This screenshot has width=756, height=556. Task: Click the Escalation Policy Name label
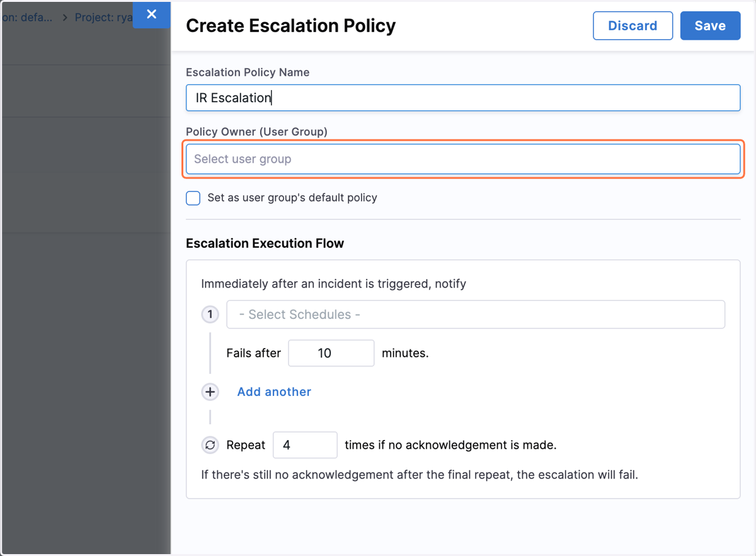(x=248, y=72)
